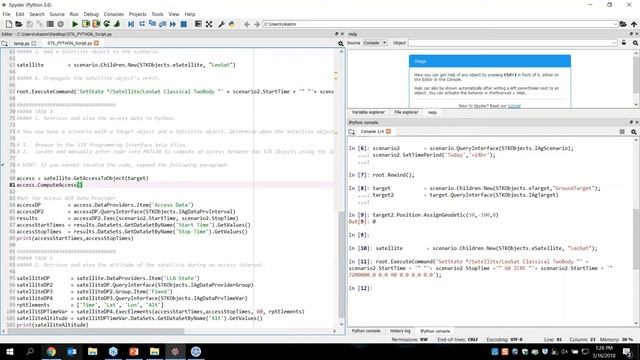This screenshot has width=640, height=360.
Task: Expand the Help Object combo box arrow
Action: coord(614,43)
